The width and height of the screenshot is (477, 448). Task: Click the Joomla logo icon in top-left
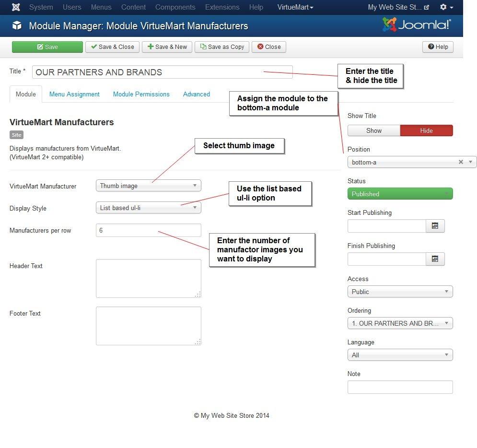click(16, 7)
